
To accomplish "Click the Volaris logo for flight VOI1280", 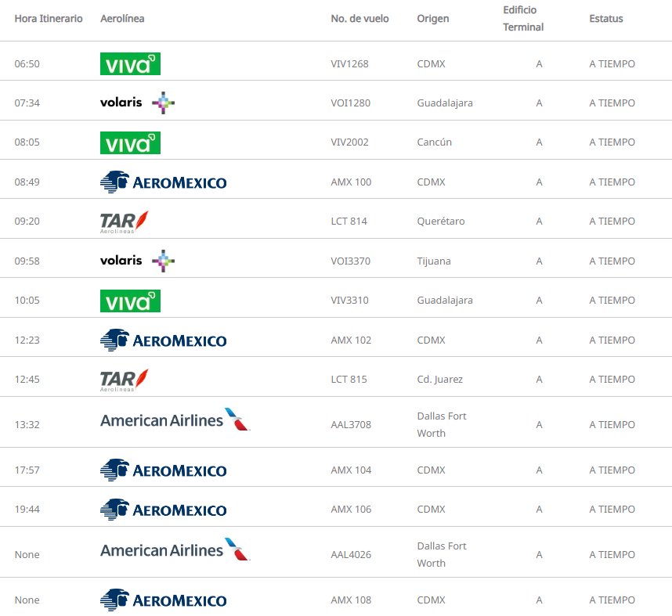I will click(137, 103).
